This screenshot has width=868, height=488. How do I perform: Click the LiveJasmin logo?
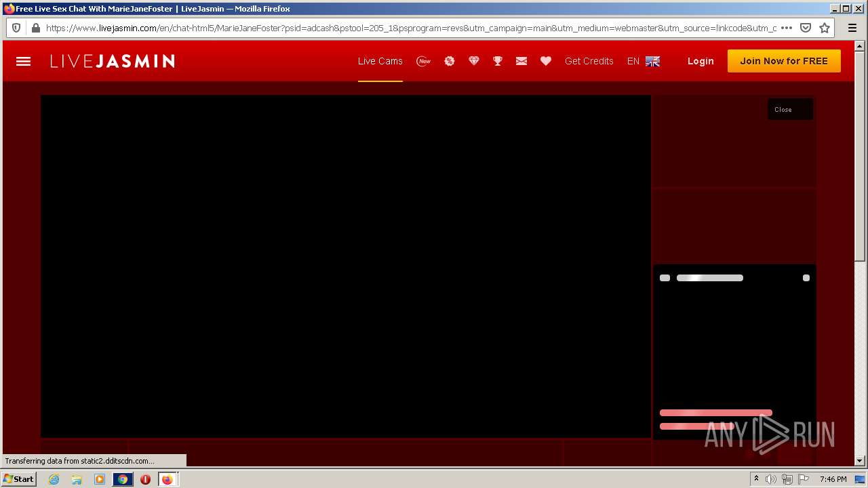113,61
